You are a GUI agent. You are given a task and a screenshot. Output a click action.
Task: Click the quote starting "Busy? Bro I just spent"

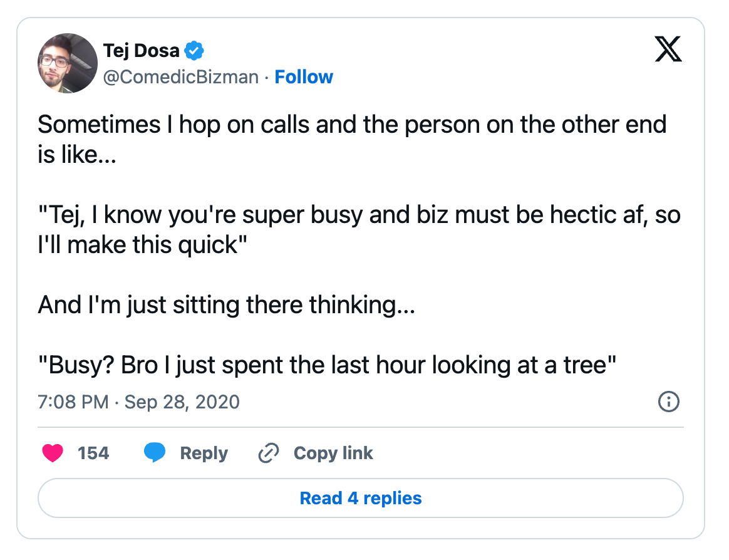point(328,365)
